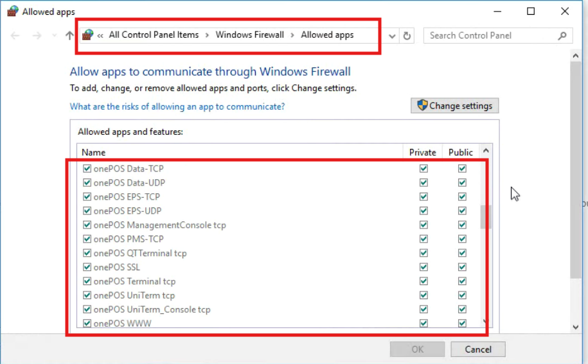This screenshot has height=364, width=588.
Task: Go up one level with the Up arrow
Action: tap(69, 35)
